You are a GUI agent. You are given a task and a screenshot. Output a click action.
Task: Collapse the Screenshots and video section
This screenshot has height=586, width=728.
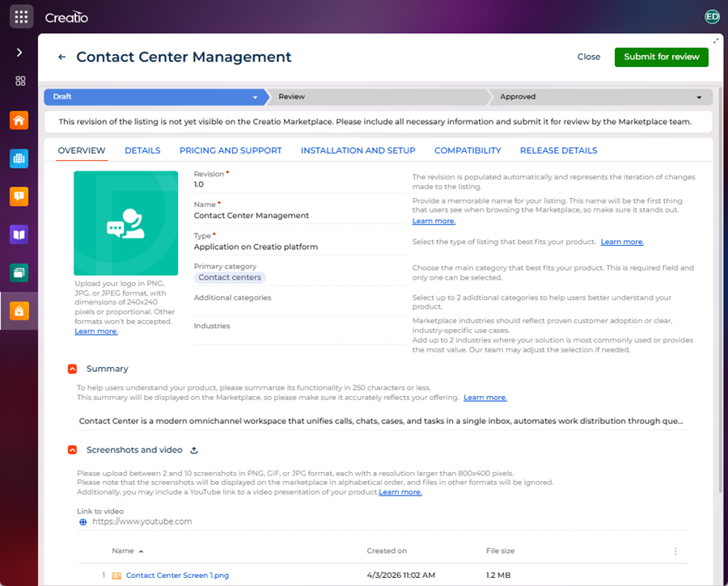coord(73,450)
